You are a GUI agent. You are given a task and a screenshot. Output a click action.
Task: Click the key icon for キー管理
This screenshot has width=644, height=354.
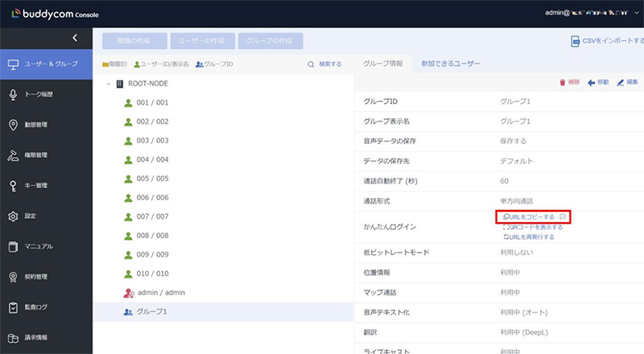tap(13, 186)
